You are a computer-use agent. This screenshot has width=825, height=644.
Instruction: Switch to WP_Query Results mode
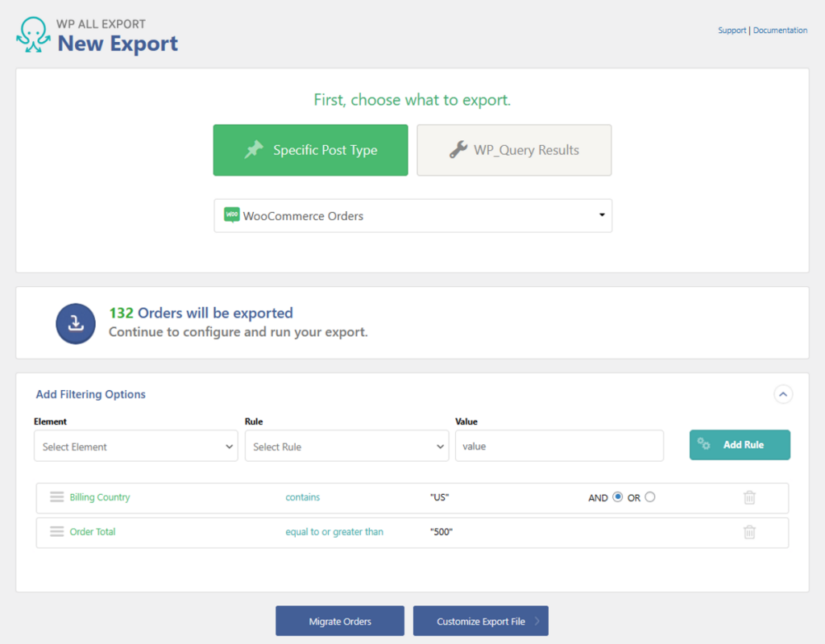[x=514, y=150]
